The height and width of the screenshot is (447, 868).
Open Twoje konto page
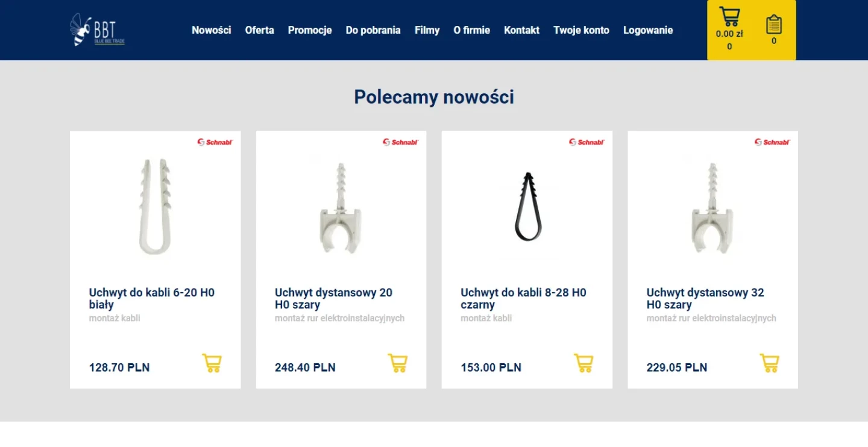pos(582,30)
